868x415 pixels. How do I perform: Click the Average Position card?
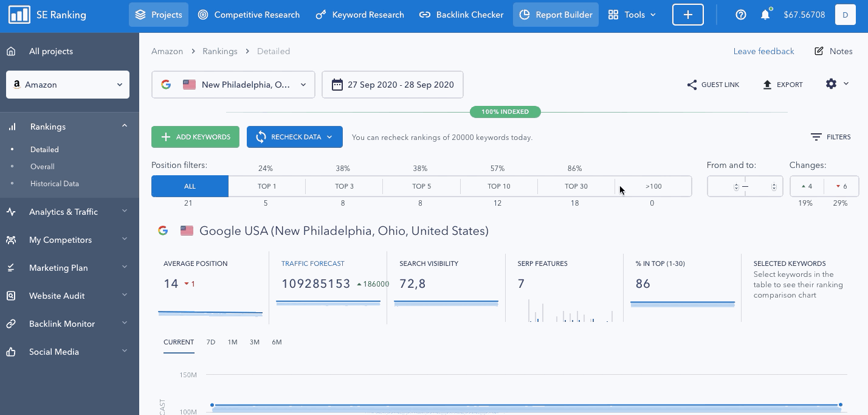coord(210,288)
